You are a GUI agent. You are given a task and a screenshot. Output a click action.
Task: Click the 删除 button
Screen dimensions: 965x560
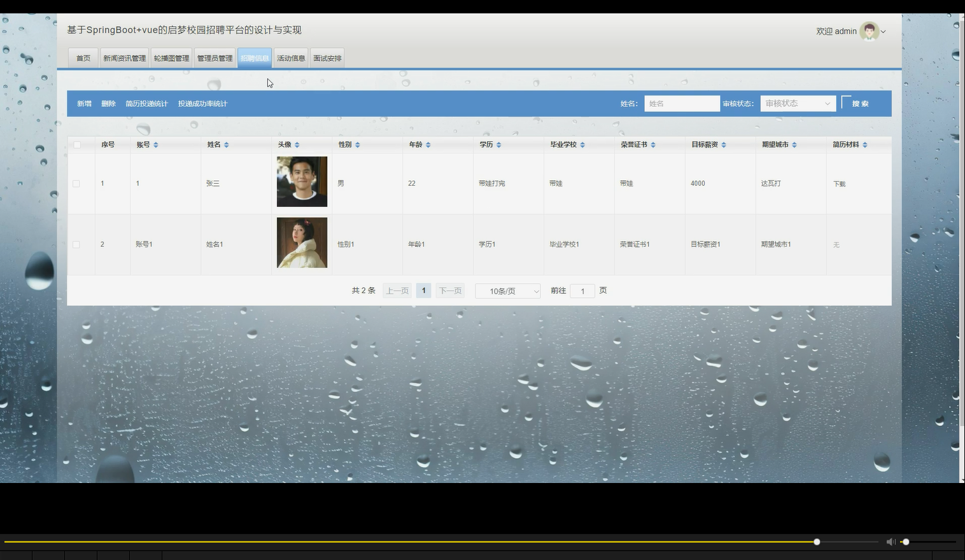click(x=108, y=104)
